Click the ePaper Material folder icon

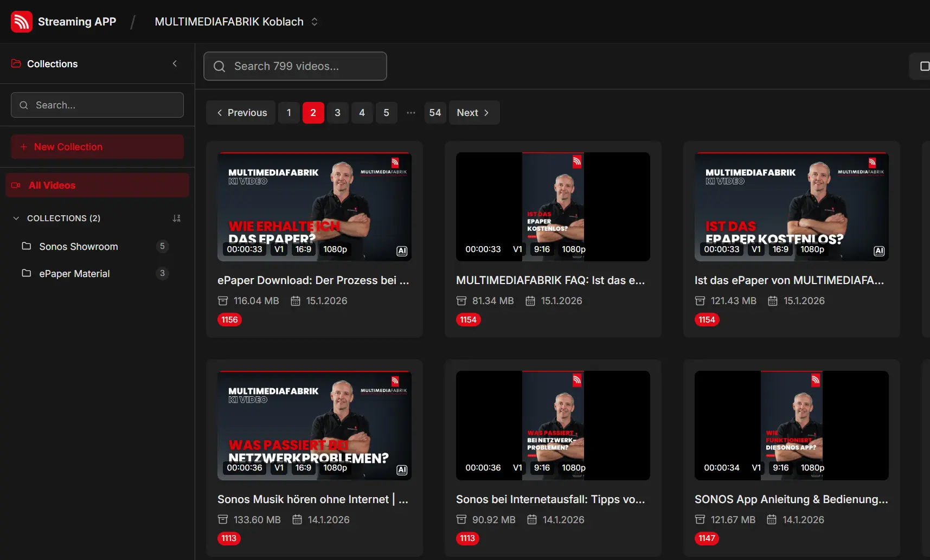point(26,273)
